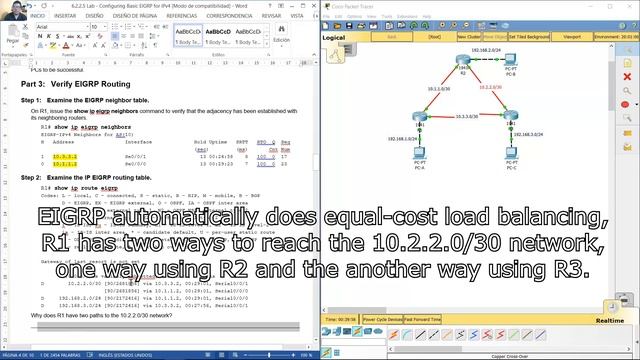
Task: Toggle italic (K) formatting in Word
Action: 49,36
